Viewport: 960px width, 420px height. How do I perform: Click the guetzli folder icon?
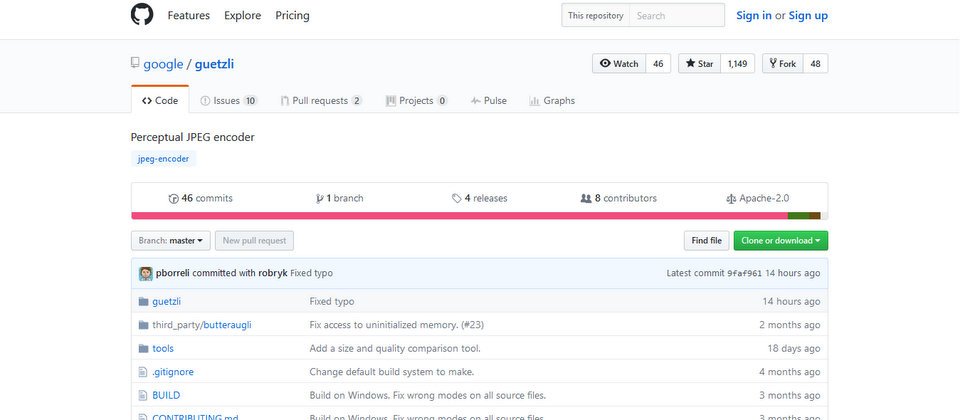(143, 302)
